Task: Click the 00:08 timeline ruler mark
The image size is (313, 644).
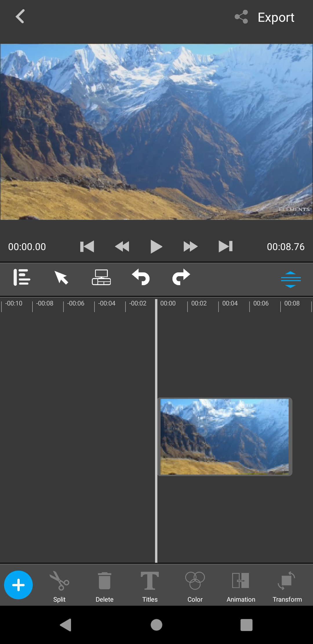Action: [292, 303]
